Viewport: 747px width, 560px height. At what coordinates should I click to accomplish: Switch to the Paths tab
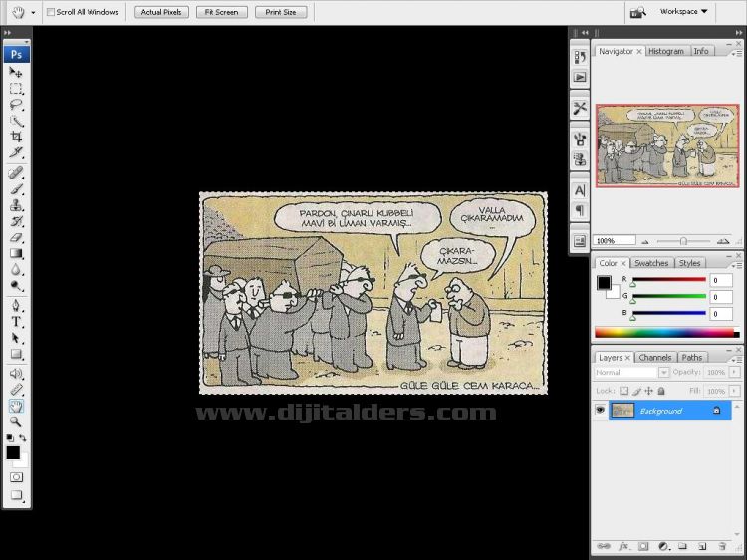point(692,357)
